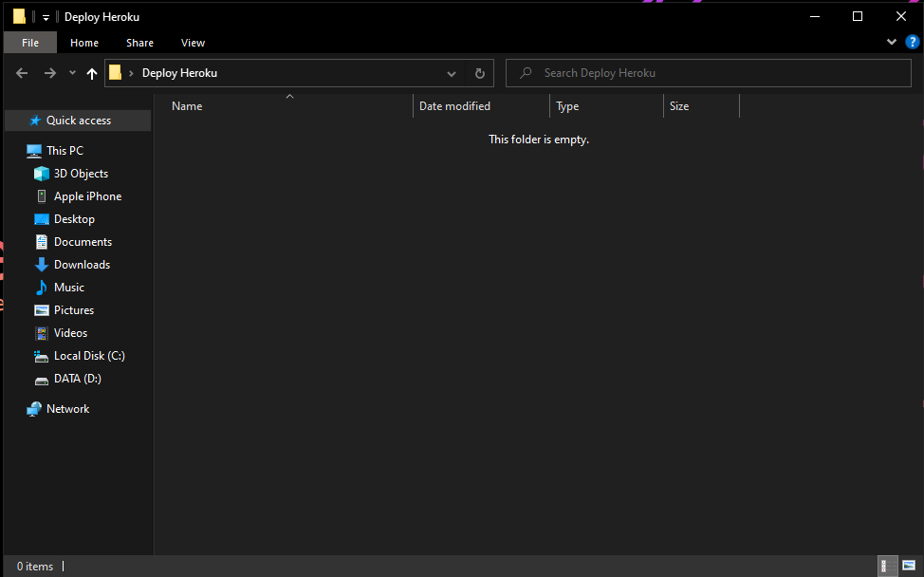
Task: Open Apple iPhone in the sidebar
Action: 87,196
